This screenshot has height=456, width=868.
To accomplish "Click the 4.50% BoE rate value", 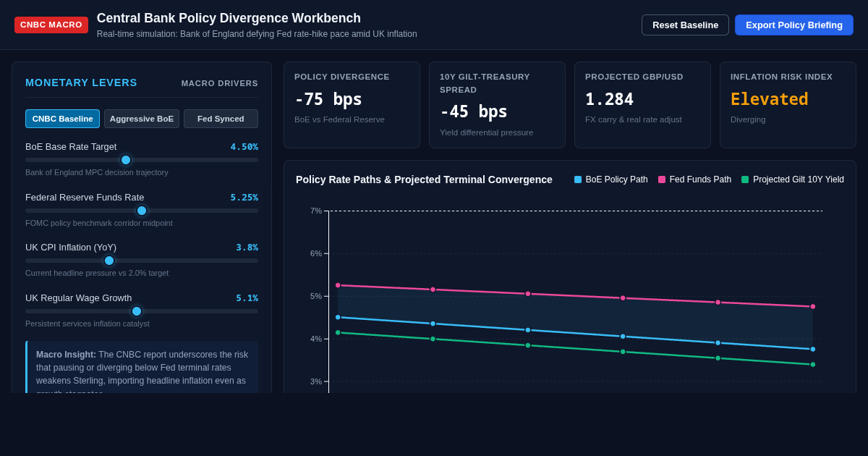I will pyautogui.click(x=244, y=147).
